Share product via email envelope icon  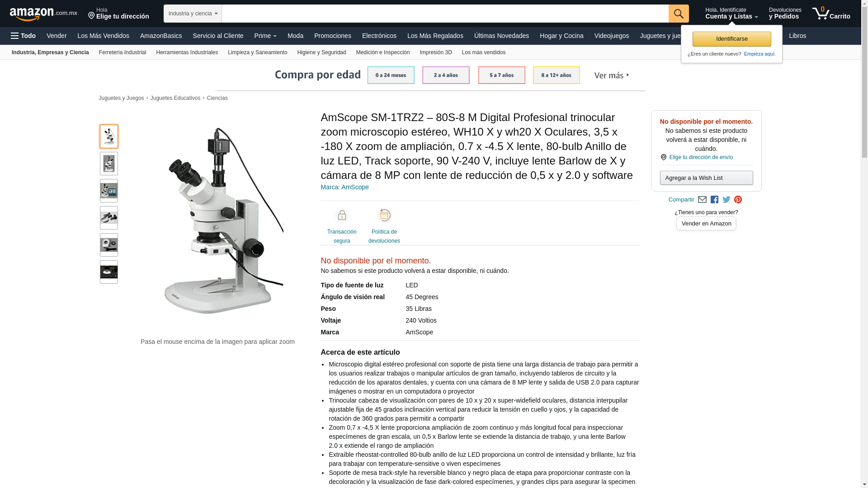702,200
